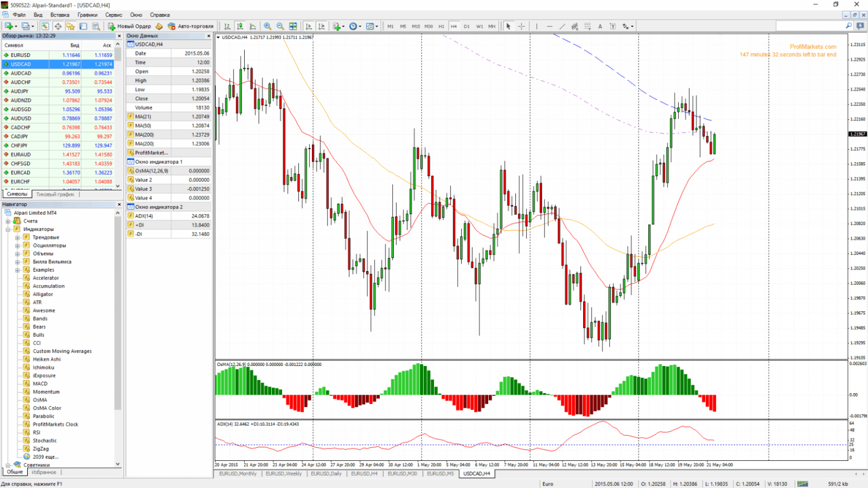868x488 pixels.
Task: Open the Файл menu
Action: 19,15
